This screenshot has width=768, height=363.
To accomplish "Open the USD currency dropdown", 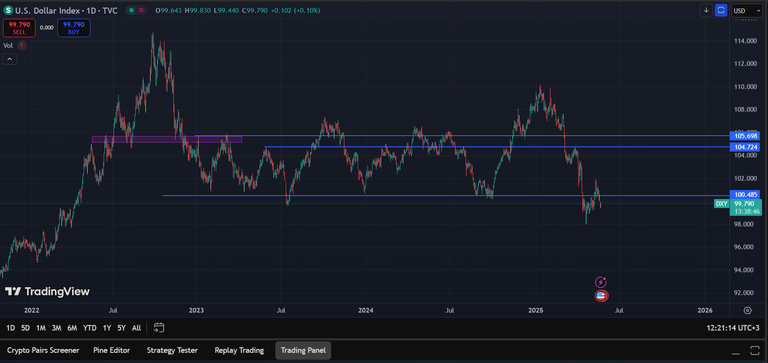I will tap(746, 10).
